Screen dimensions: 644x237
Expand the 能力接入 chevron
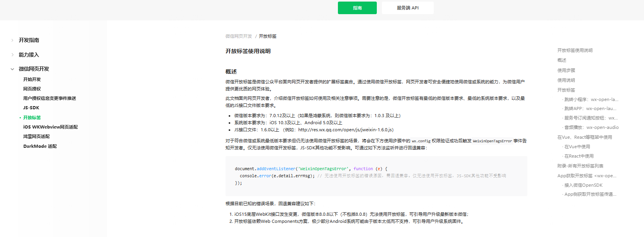[x=12, y=55]
